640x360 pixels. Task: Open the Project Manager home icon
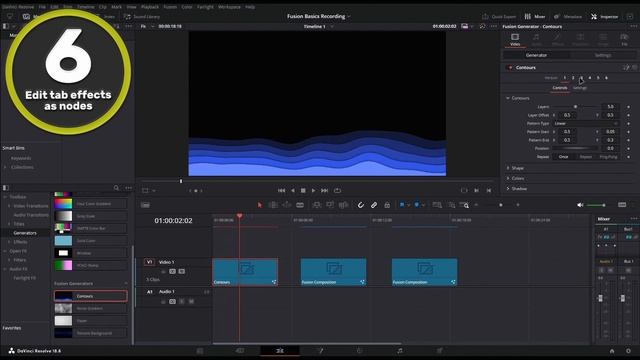(x=612, y=351)
